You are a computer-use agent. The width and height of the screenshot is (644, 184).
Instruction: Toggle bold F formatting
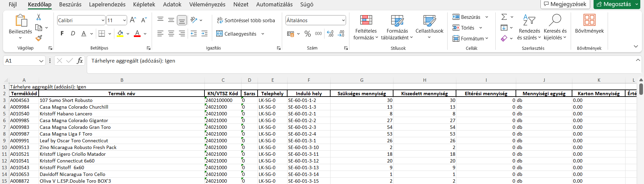coord(62,34)
